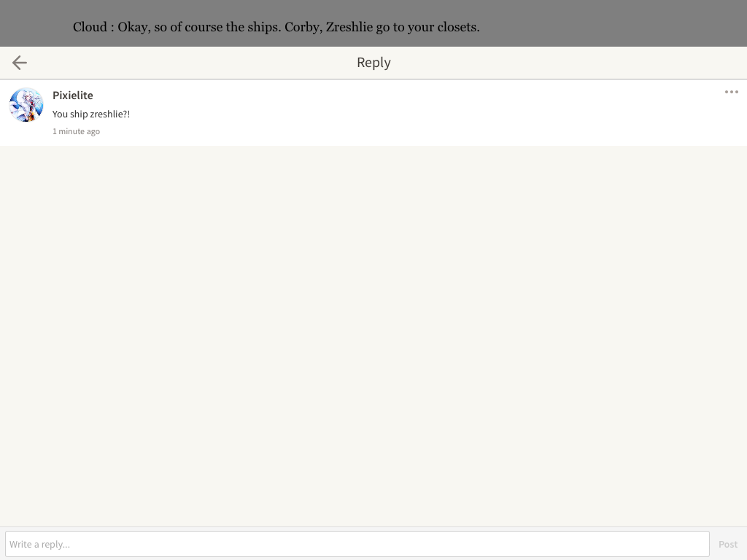Select the comment text 'You ship zreshlie?!'
747x560 pixels.
coord(91,114)
